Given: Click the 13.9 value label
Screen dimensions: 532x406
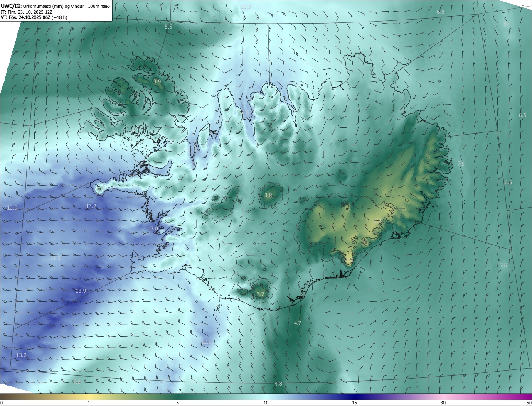Looking at the screenshot, I should coord(81,291).
